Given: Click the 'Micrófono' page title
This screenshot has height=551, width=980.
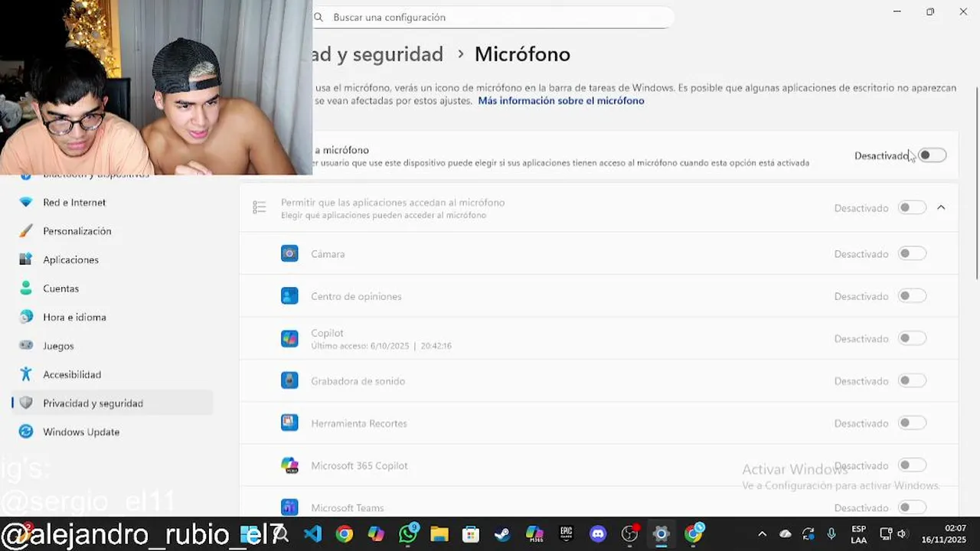Looking at the screenshot, I should coord(522,54).
